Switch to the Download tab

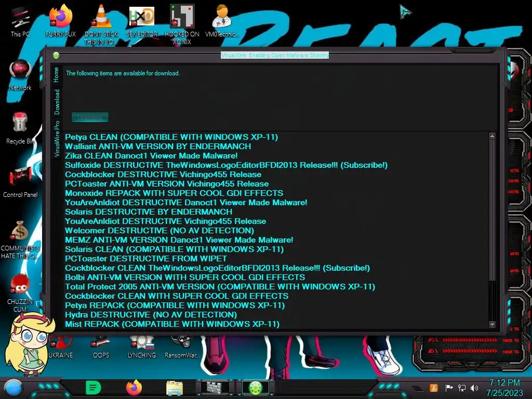(56, 102)
